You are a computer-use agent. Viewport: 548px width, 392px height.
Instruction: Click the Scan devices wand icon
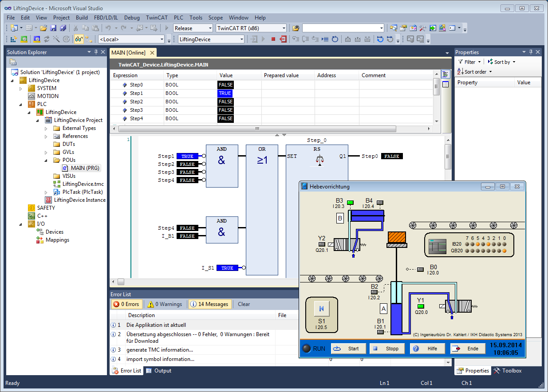(56, 39)
